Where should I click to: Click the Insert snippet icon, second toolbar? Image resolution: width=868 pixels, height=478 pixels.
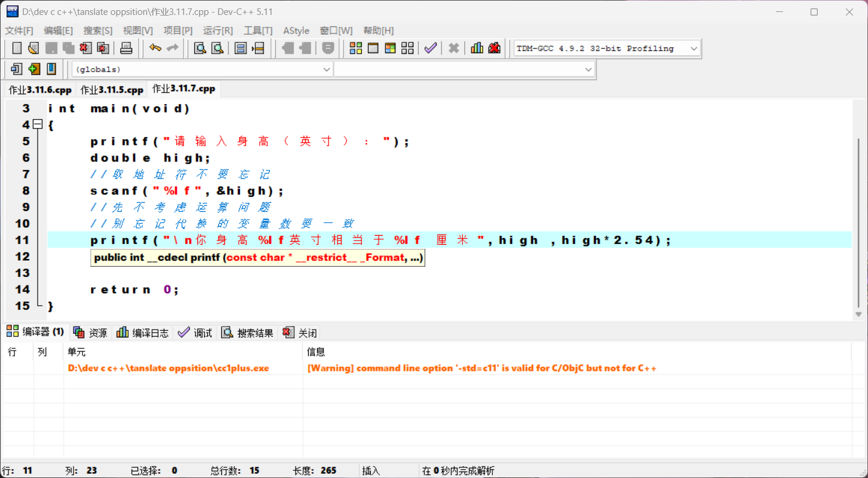(x=17, y=69)
